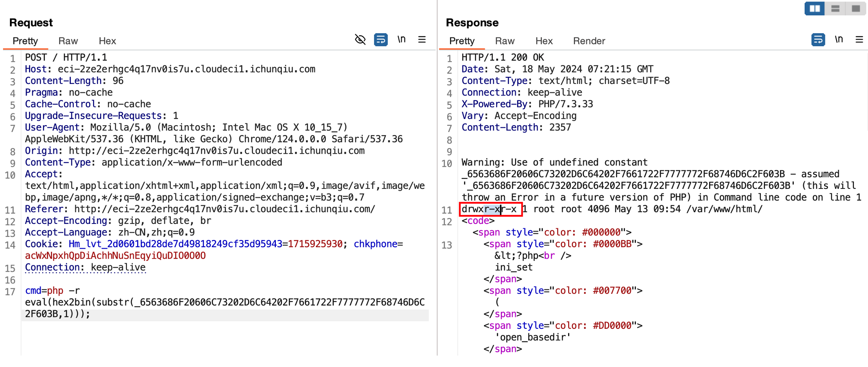Click the chkphone cookie value
Viewport: 868px width, 367px height.
tap(115, 256)
